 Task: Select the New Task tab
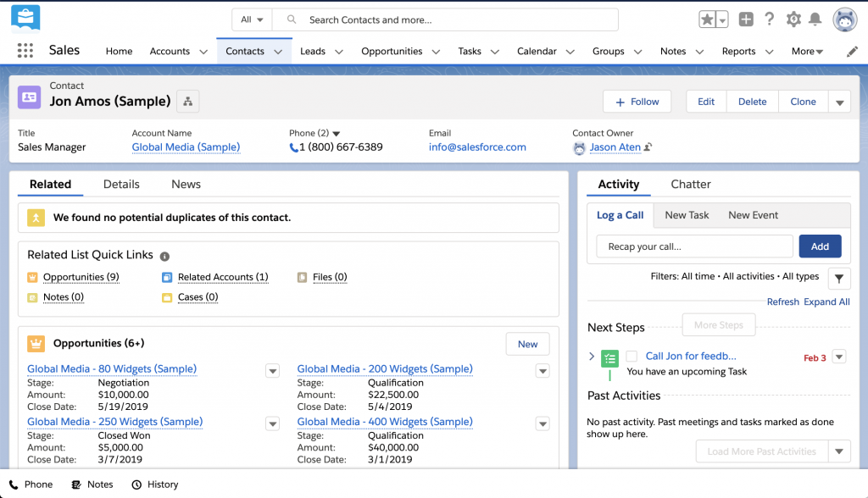687,215
